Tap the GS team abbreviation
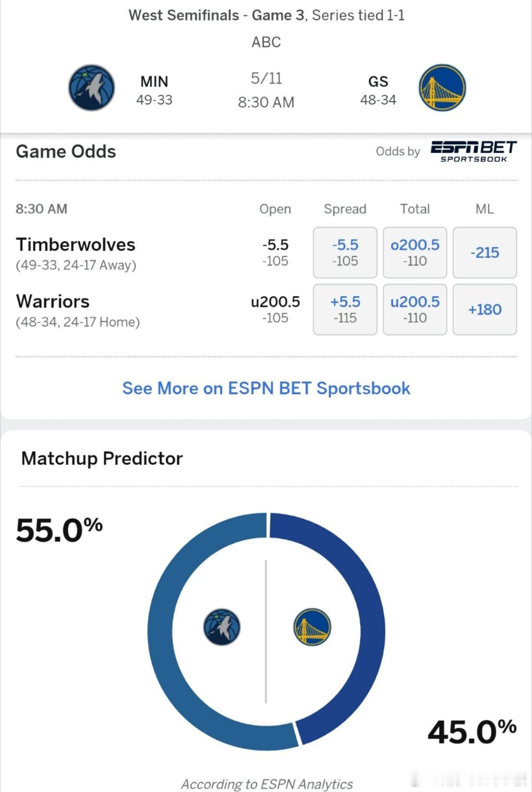 (378, 81)
